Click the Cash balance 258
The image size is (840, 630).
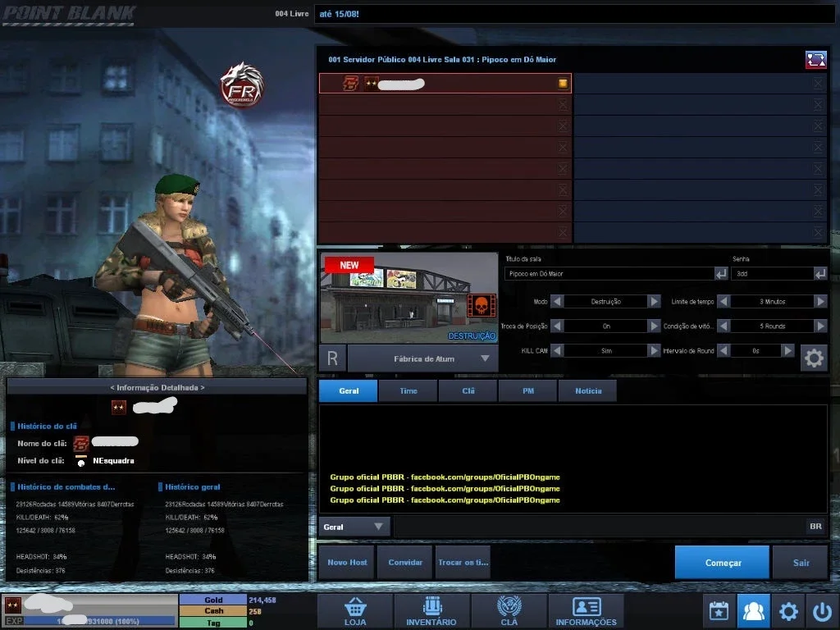[255, 611]
